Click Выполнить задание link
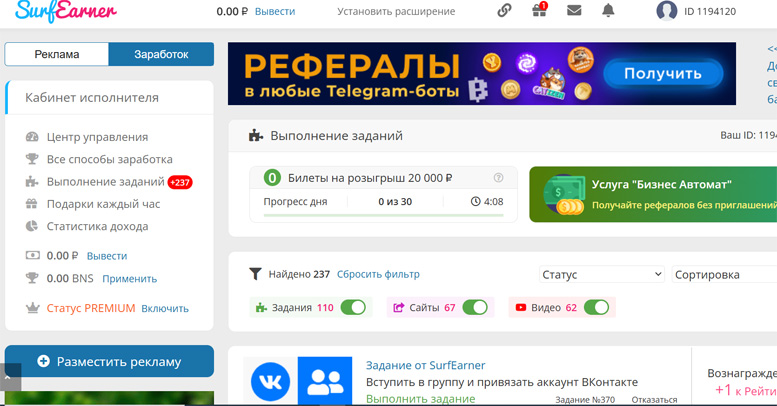 click(x=420, y=399)
